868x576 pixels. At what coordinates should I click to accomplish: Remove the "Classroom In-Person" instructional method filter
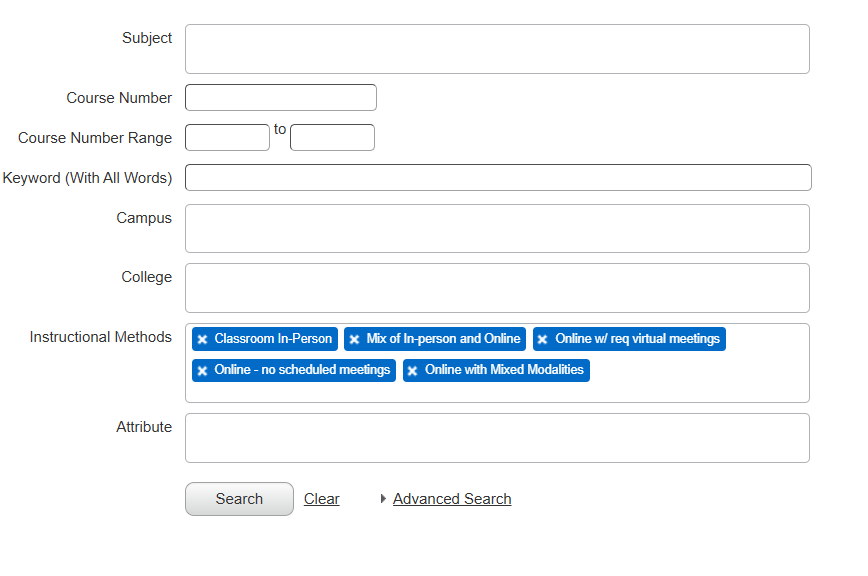[202, 339]
